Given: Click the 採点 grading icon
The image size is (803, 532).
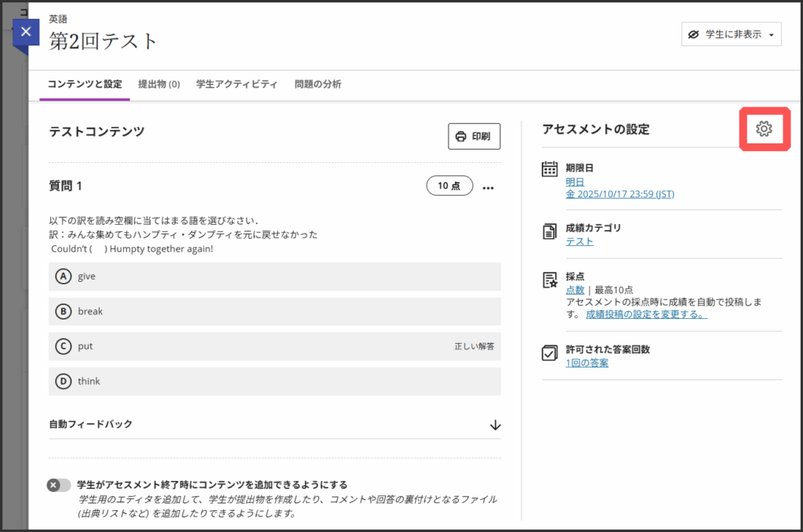Looking at the screenshot, I should (x=550, y=280).
